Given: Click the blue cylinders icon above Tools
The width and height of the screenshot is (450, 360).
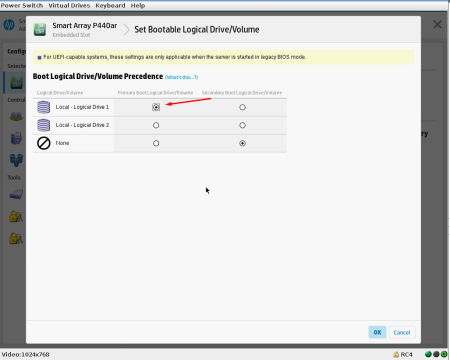Looking at the screenshot, I should pyautogui.click(x=16, y=160).
